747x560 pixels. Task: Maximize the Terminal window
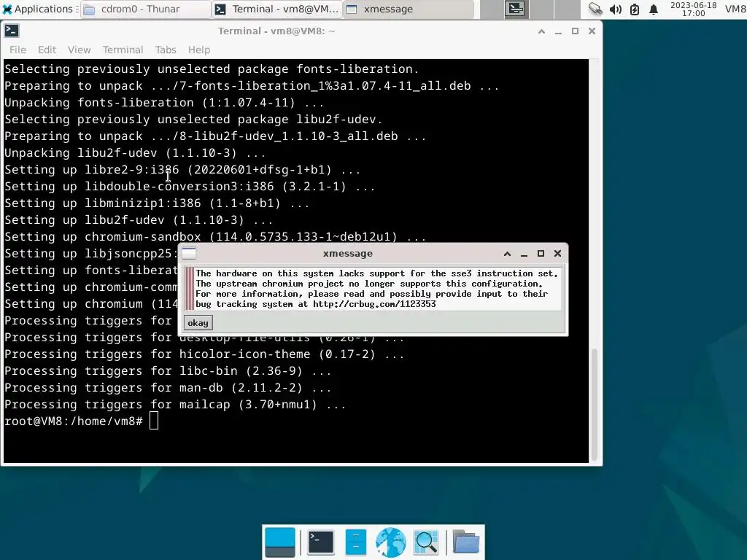575,31
